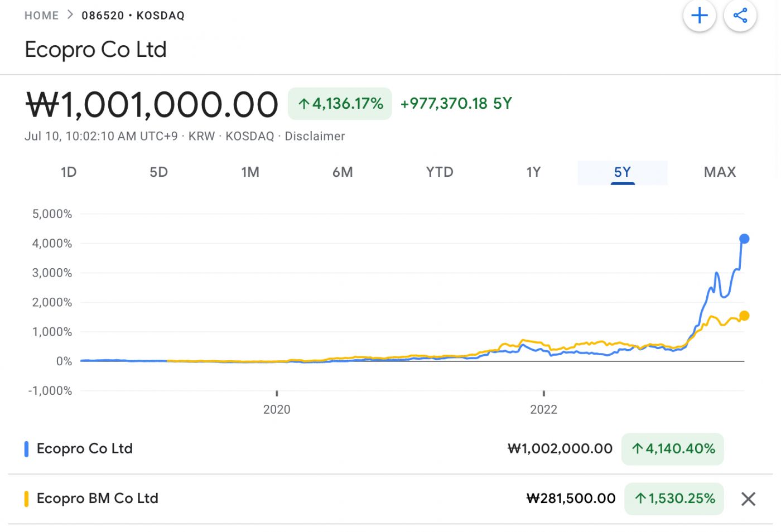
Task: Switch to the 6M chart range
Action: point(343,172)
